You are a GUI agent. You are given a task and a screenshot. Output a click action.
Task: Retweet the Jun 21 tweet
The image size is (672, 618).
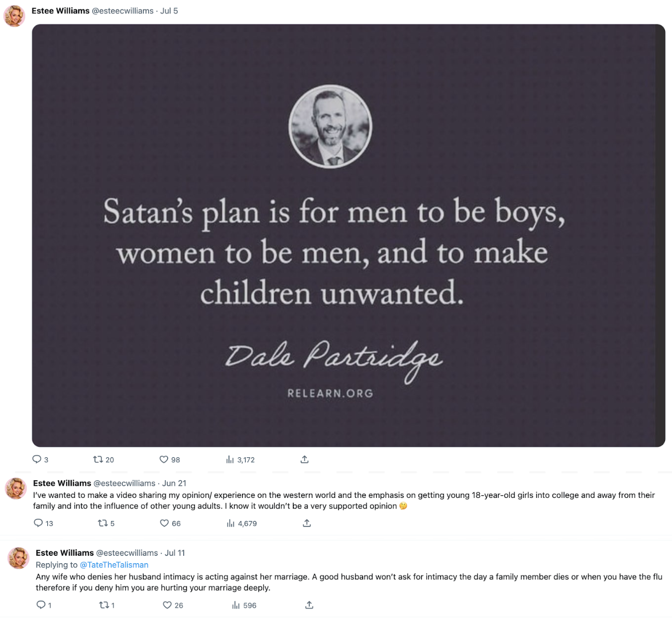coord(101,523)
